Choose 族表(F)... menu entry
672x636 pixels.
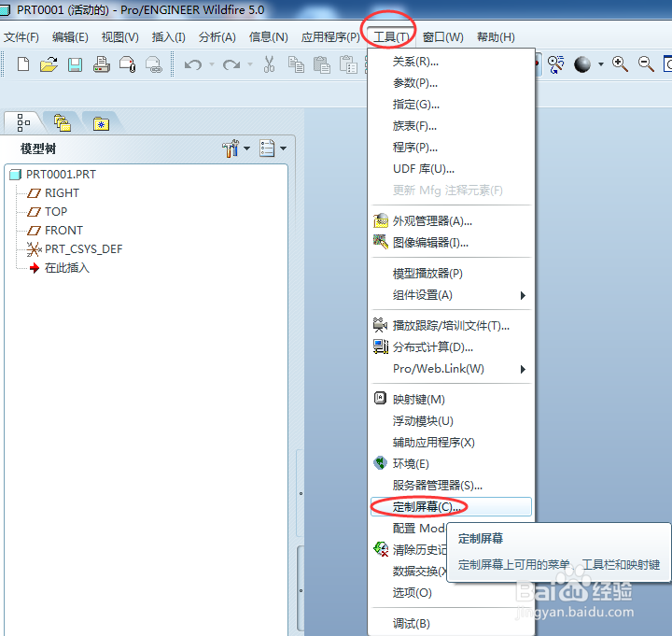click(x=452, y=126)
